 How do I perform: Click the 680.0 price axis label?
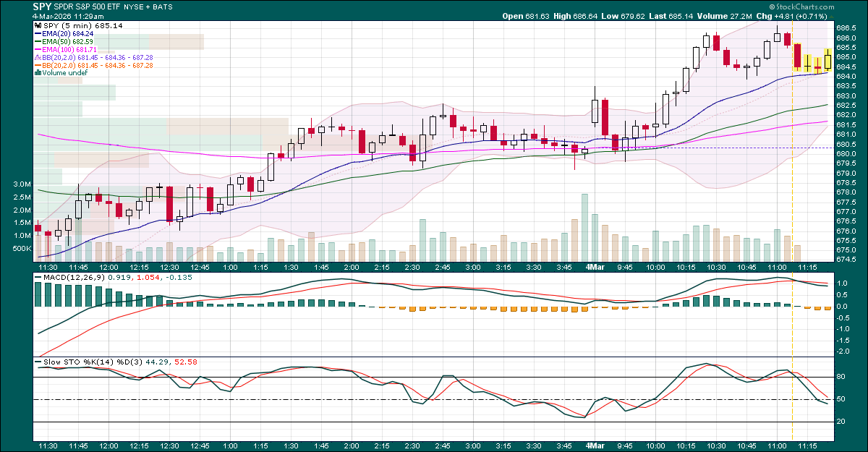point(848,153)
